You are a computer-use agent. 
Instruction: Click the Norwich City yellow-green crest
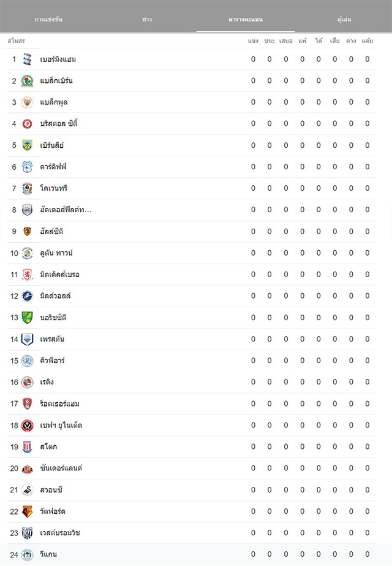[27, 318]
